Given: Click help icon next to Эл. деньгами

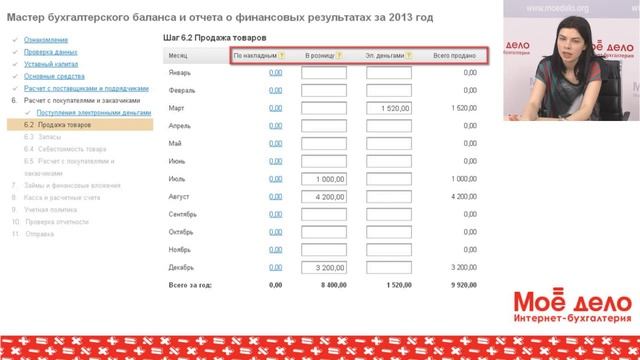Looking at the screenshot, I should click(x=409, y=56).
